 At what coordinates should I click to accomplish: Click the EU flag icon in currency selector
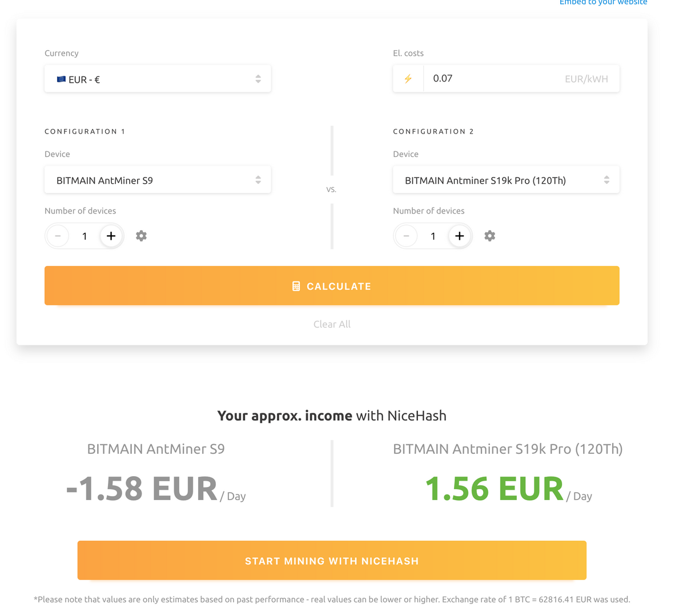[62, 79]
